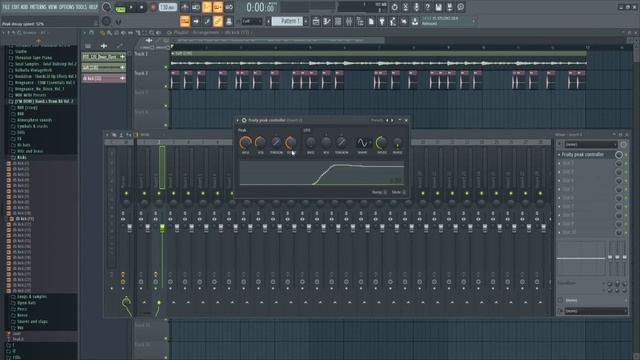640x360 pixels.
Task: Save project with the floppy disk icon
Action: (438, 7)
